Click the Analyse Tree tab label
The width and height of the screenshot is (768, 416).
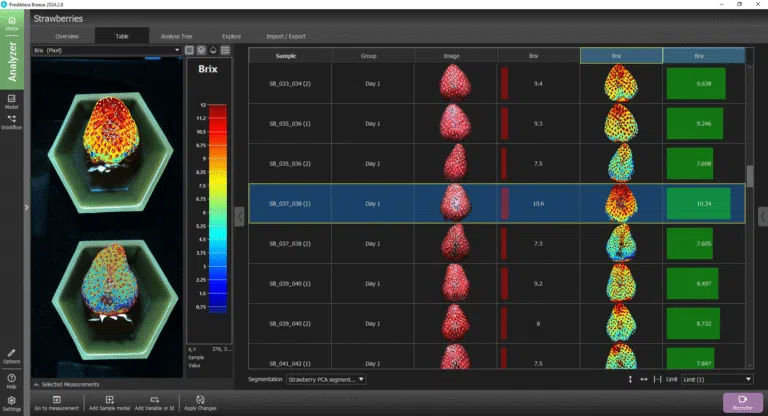coord(176,36)
